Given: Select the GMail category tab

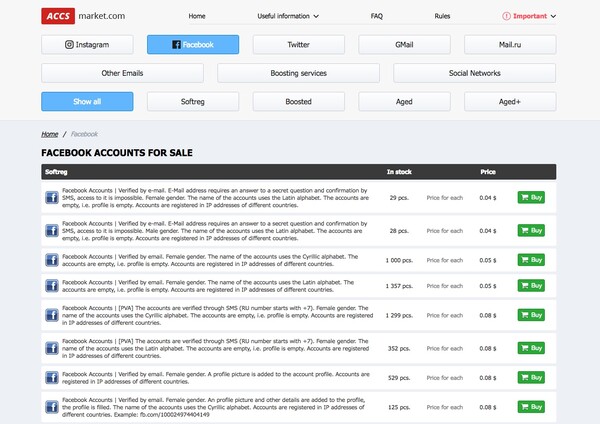Looking at the screenshot, I should click(404, 45).
